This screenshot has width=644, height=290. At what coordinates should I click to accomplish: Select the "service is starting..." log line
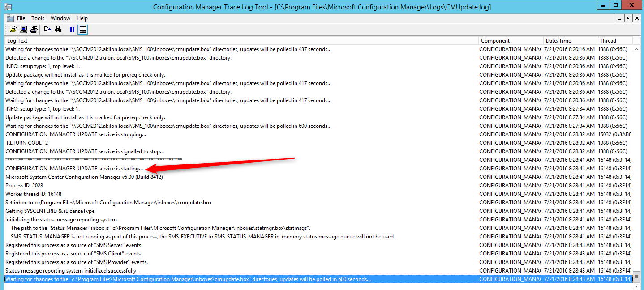318,169
